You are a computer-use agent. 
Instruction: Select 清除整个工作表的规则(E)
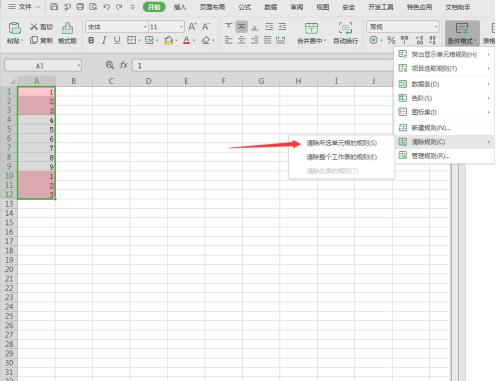[x=342, y=157]
